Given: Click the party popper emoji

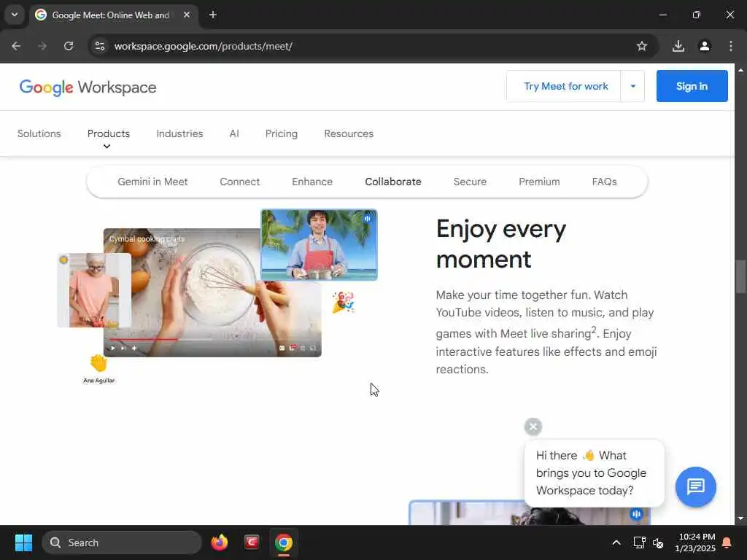Looking at the screenshot, I should pos(343,303).
